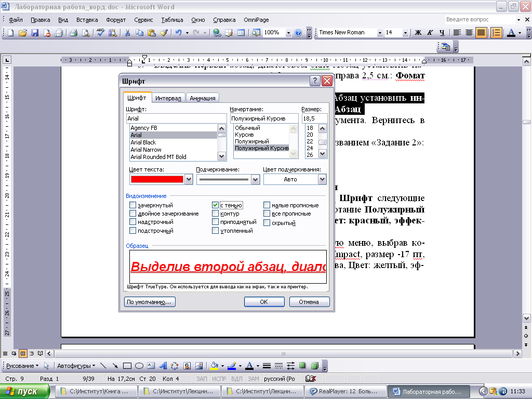Click the Undo arrow icon
532x399 pixels.
(x=179, y=33)
